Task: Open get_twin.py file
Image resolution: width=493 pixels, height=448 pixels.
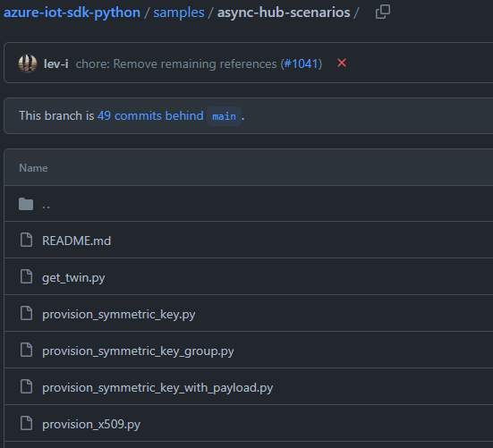Action: point(73,278)
